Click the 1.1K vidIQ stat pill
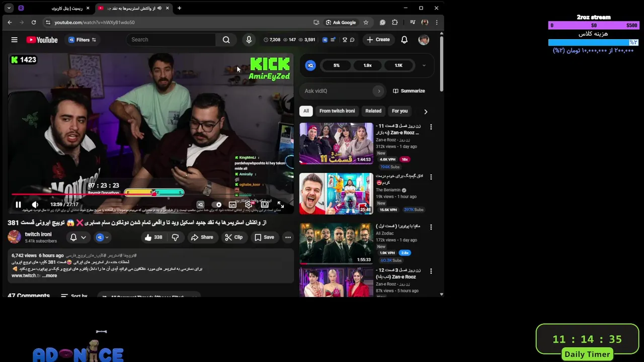The image size is (644, 362). 398,65
